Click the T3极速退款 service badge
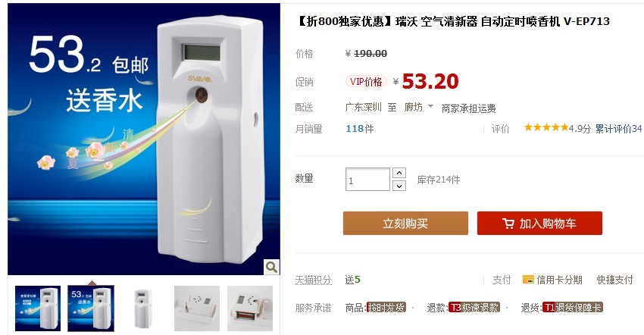This screenshot has width=644, height=335. pos(474,308)
